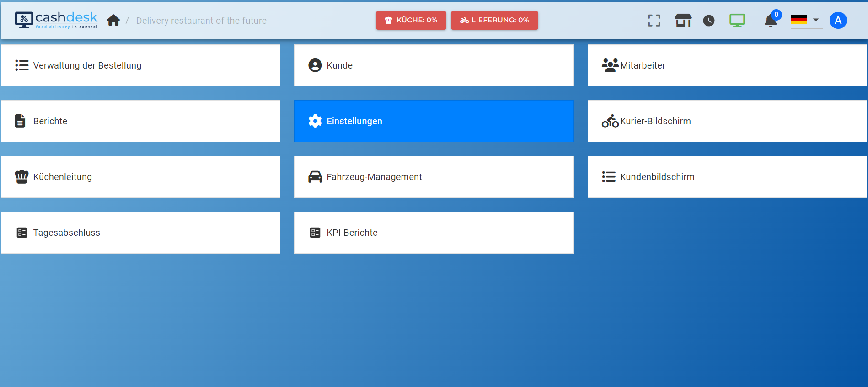Open user avatar A menu

(838, 21)
